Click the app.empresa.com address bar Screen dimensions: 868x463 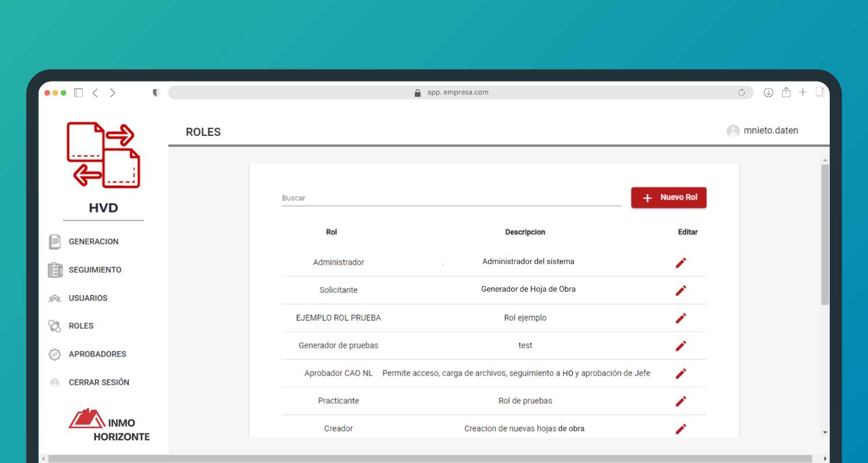coord(457,93)
